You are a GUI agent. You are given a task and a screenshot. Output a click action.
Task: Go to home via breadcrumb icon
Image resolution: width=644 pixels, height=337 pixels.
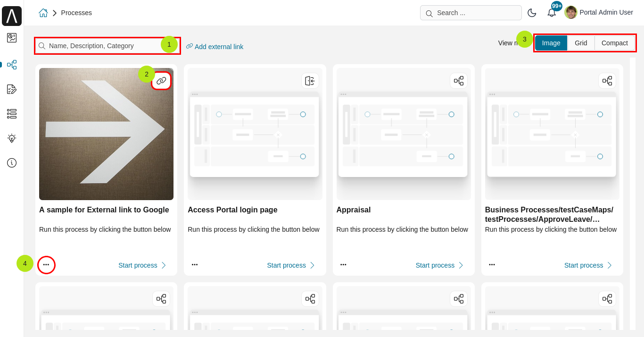coord(43,13)
